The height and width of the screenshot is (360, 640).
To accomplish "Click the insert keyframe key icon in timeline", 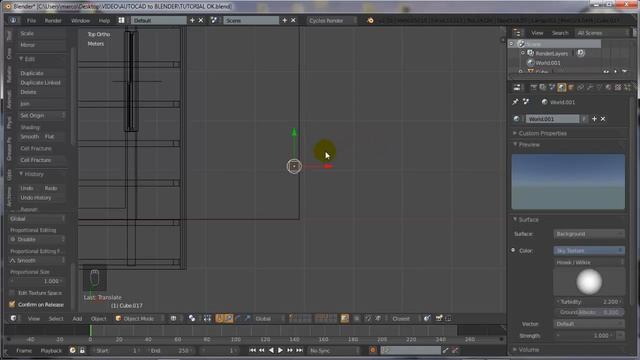I will coord(445,350).
